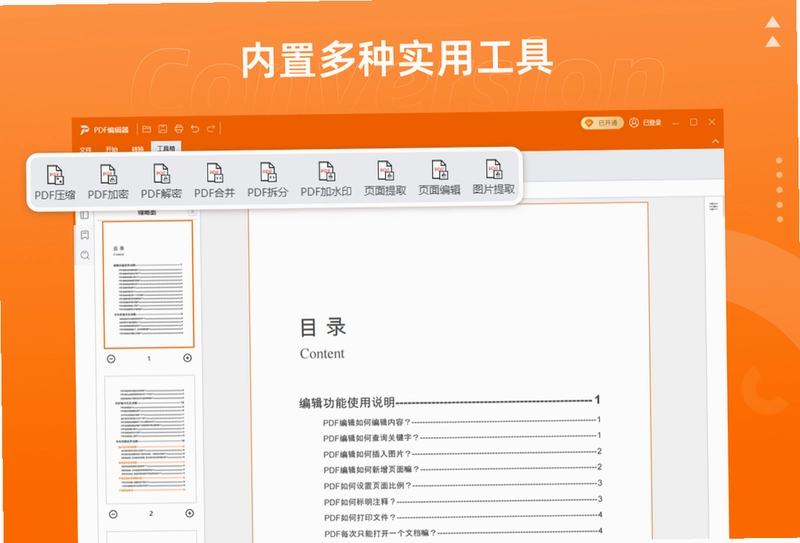Click the Content subtitle in document

[x=322, y=354]
